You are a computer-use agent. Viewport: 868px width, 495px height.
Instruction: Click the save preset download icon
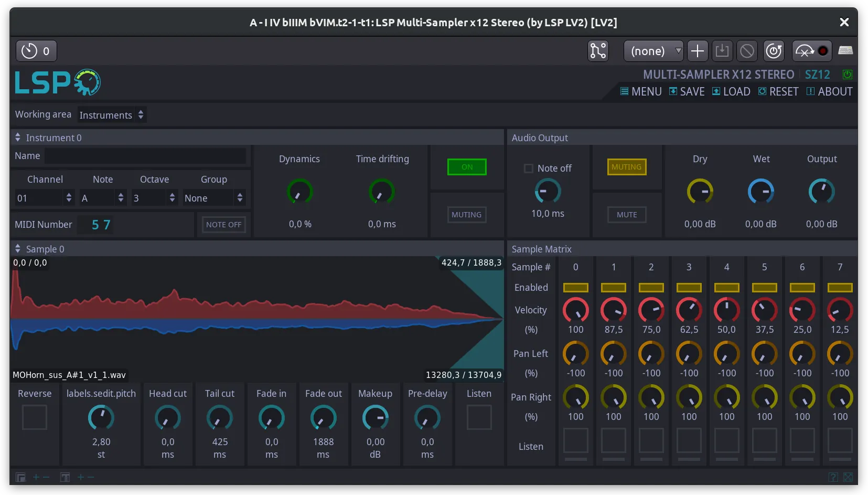(722, 51)
